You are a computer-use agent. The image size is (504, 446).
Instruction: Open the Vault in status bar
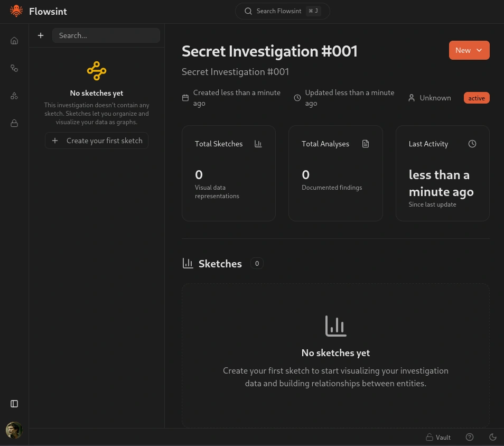[x=438, y=437]
